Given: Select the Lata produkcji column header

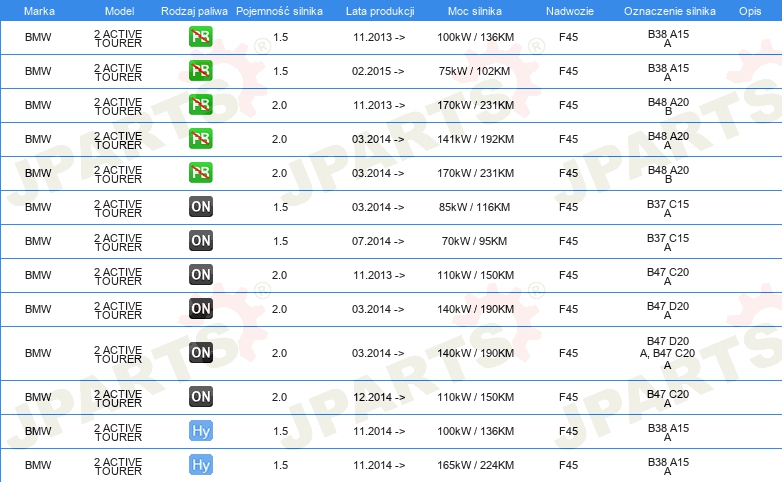Looking at the screenshot, I should (380, 11).
